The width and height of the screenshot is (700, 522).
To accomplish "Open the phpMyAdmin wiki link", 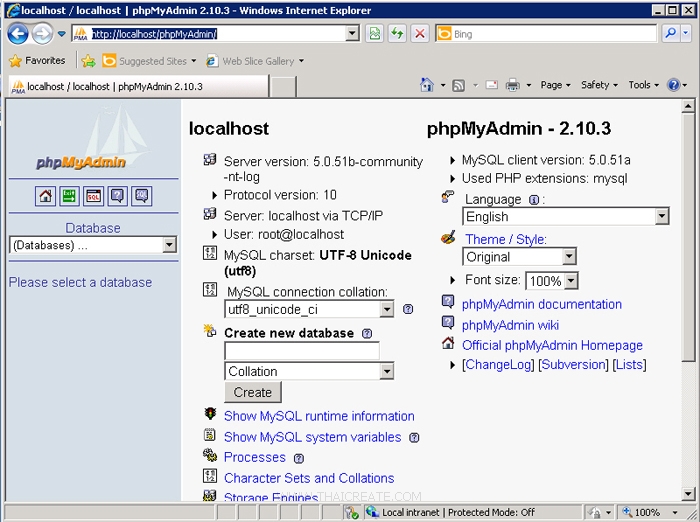I will 510,325.
